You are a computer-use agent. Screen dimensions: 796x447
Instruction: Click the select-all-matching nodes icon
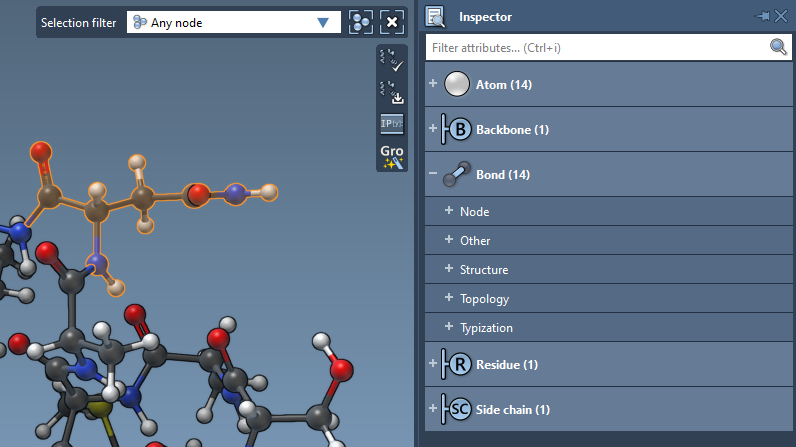(361, 22)
